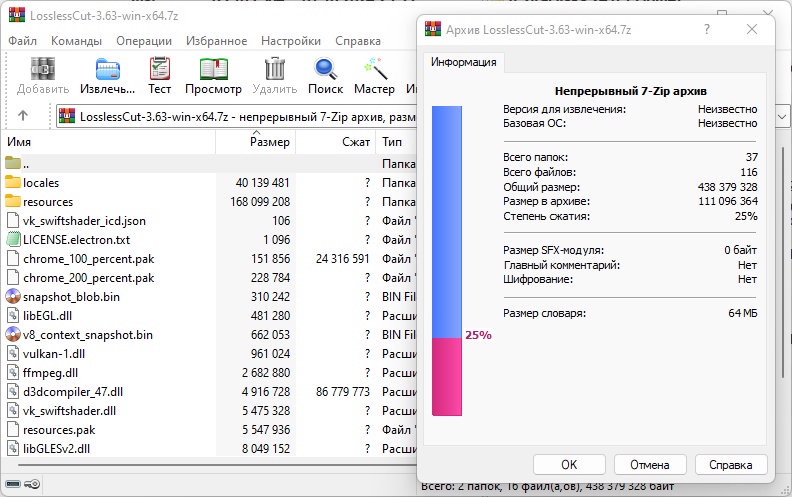Click the v8_context_snapshot.bin disc icon
Viewport: 792px width, 497px height.
[x=13, y=334]
